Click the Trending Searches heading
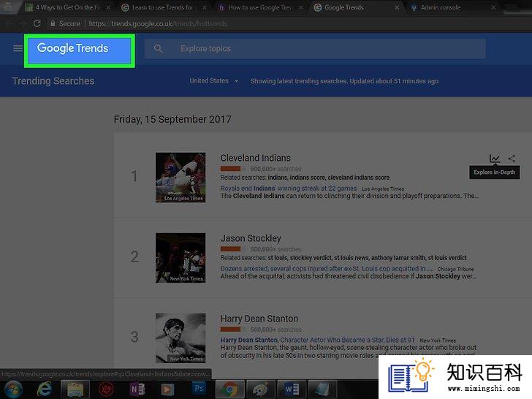Viewport: 532px width, 399px height. (x=53, y=80)
